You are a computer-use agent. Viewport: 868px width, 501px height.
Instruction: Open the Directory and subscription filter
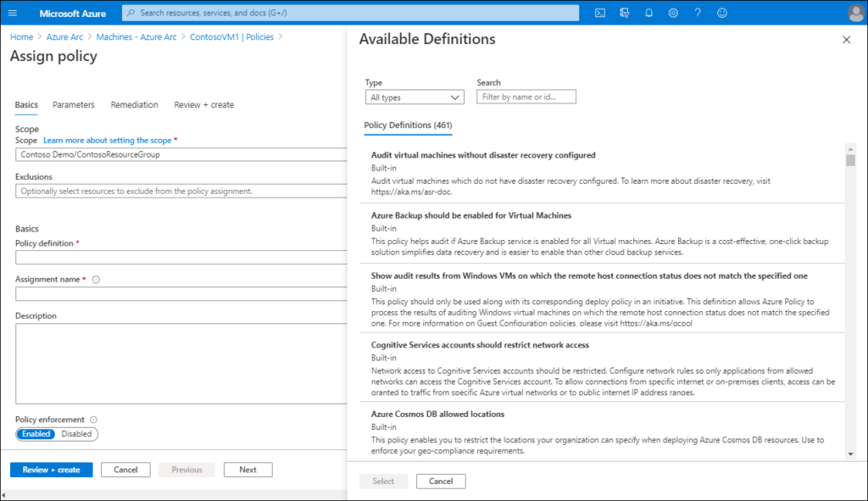click(x=624, y=13)
